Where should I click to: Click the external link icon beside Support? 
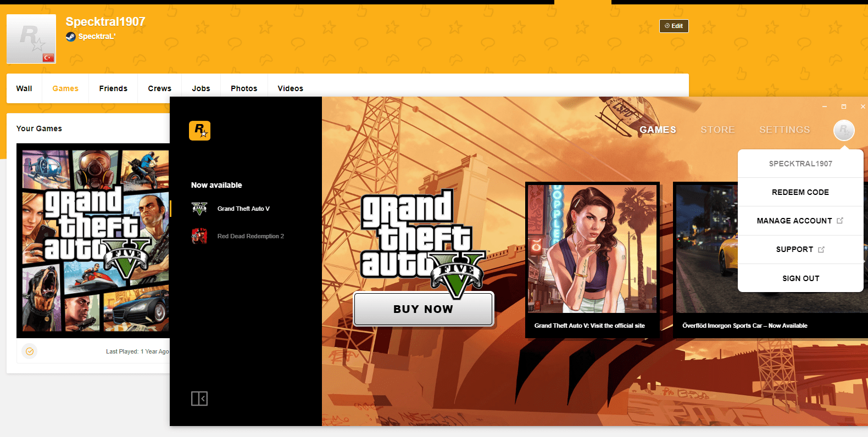[821, 250]
